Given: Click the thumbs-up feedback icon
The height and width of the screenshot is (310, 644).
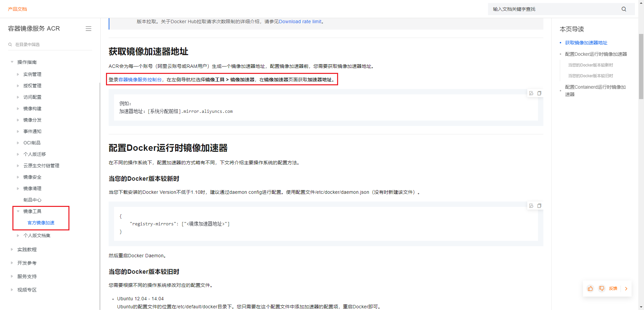Looking at the screenshot, I should [590, 289].
